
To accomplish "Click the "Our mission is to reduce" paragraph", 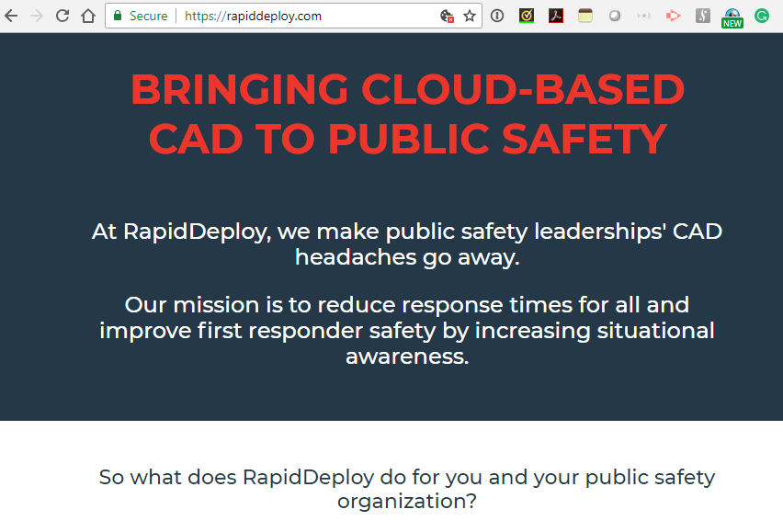I will 407,331.
